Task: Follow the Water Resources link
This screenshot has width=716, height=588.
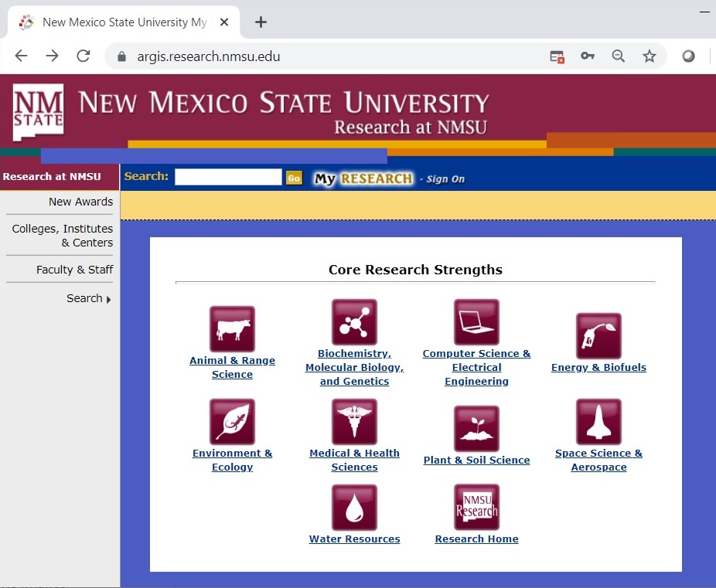Action: (x=354, y=539)
